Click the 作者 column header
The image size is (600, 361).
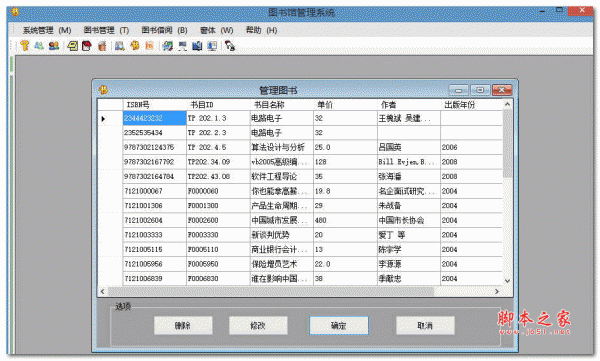pos(409,105)
